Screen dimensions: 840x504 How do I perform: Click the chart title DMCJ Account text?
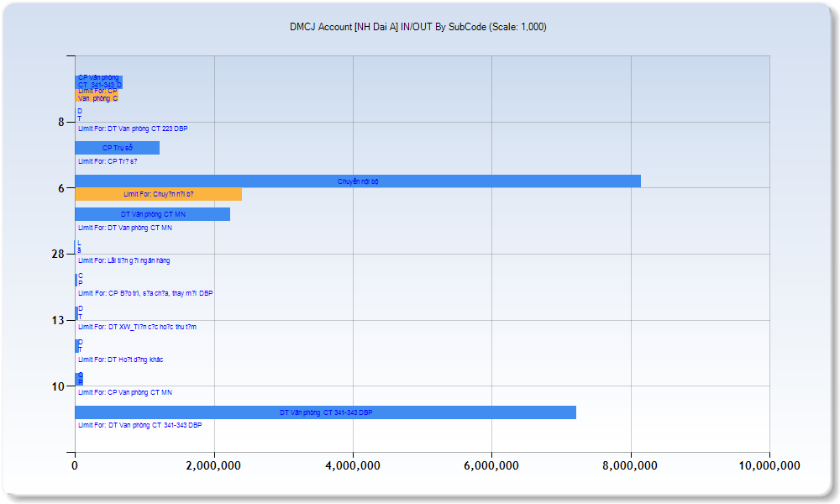(x=417, y=27)
